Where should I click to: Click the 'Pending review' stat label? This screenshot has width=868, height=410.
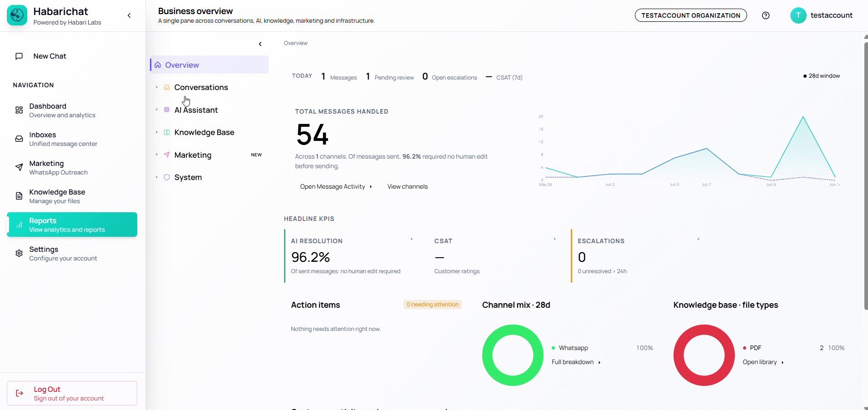(394, 78)
